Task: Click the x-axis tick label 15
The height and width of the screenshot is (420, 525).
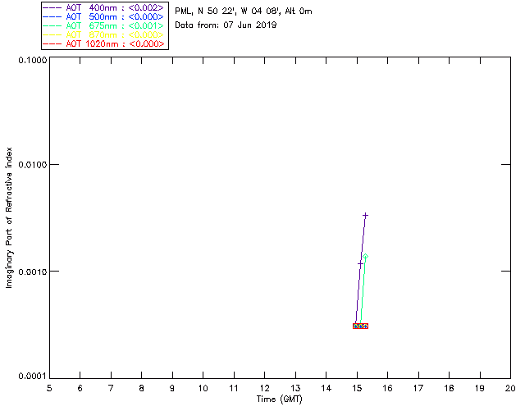Action: point(357,388)
